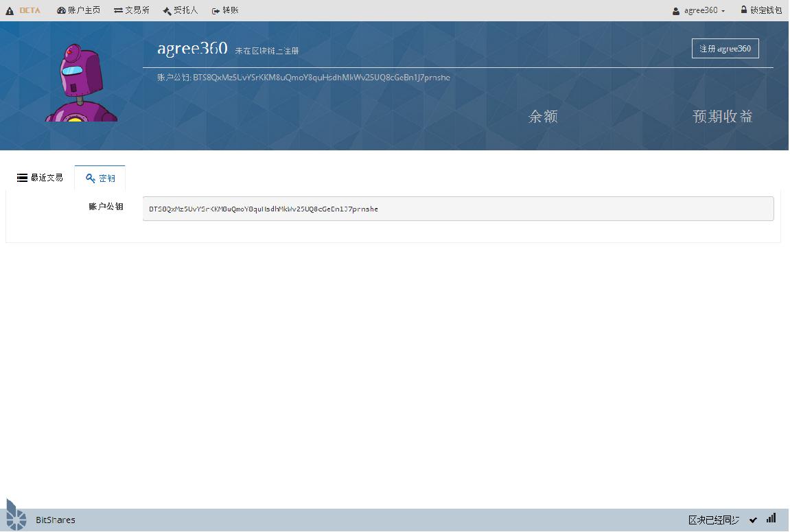Switch to the 最近交易 tab
The width and height of the screenshot is (790, 532).
40,178
